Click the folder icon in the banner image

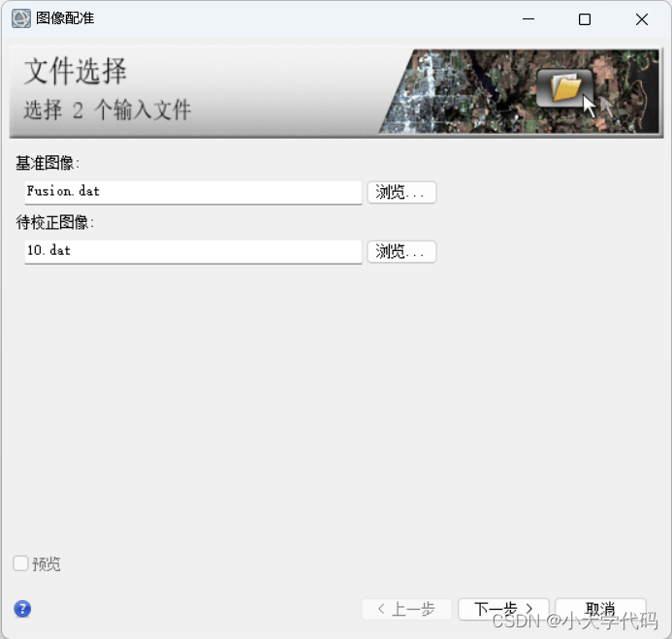click(565, 87)
